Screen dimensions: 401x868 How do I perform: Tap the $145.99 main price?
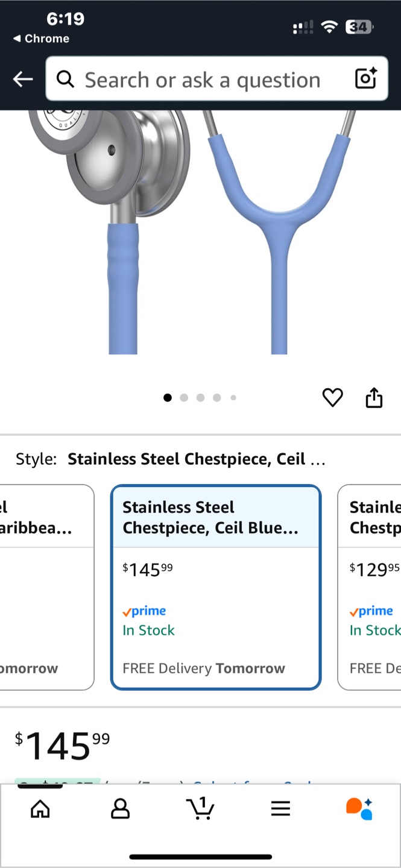63,745
